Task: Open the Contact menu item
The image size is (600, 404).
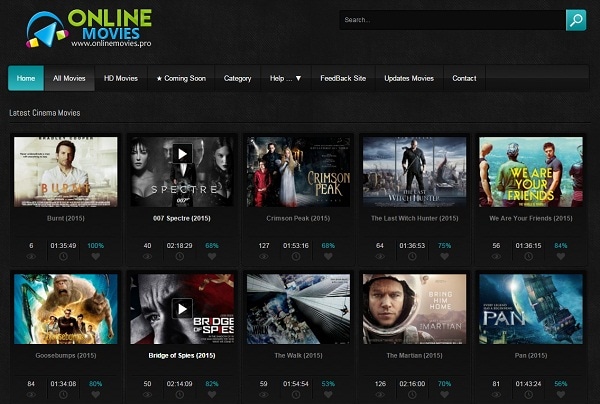Action: coord(465,78)
